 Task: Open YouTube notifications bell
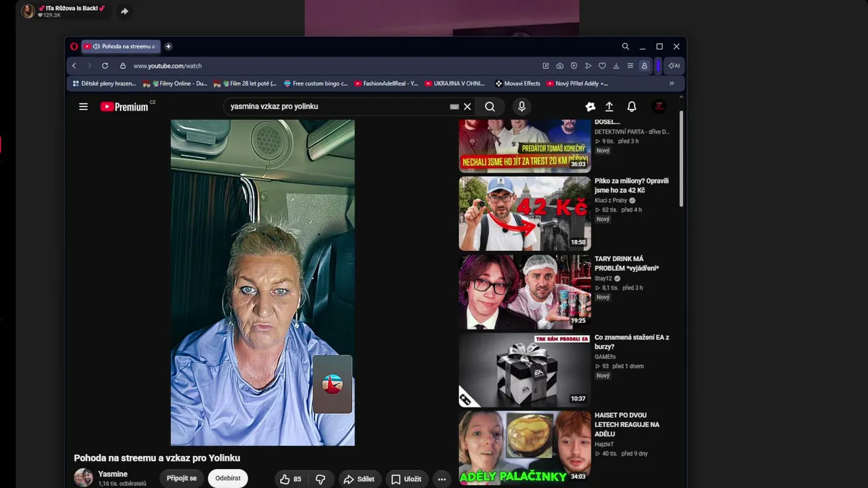[x=631, y=106]
